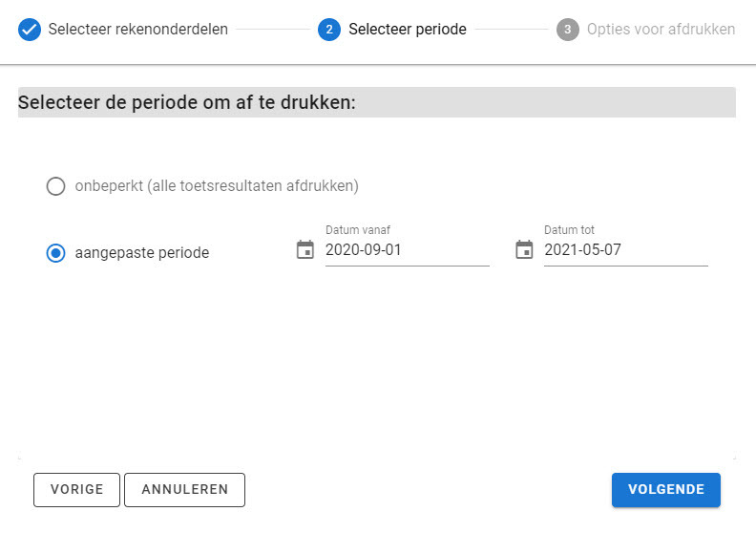Click the step 3 number circle
Screen dimensions: 756x533
(x=568, y=30)
